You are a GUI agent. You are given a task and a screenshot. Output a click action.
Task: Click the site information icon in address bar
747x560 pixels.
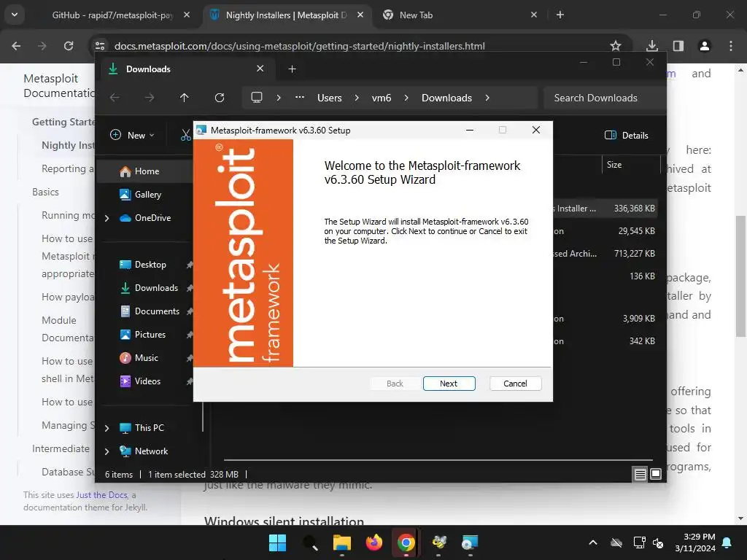click(100, 46)
